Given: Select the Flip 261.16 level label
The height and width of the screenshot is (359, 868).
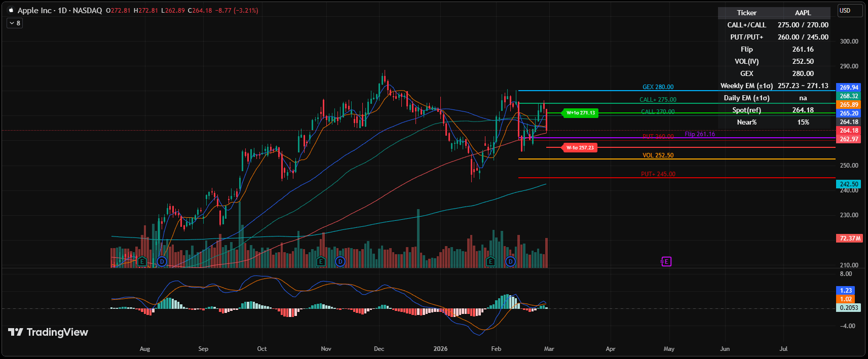Looking at the screenshot, I should 700,134.
